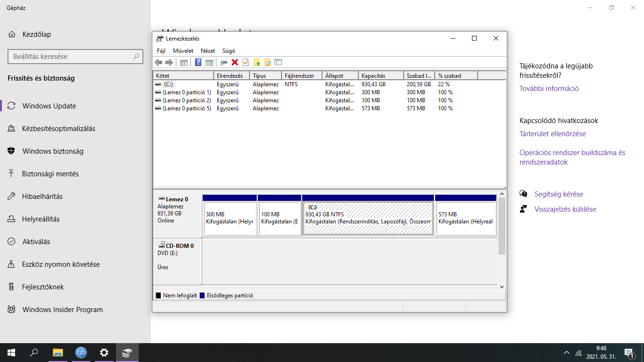Sort by the Kötet column header

[x=183, y=75]
